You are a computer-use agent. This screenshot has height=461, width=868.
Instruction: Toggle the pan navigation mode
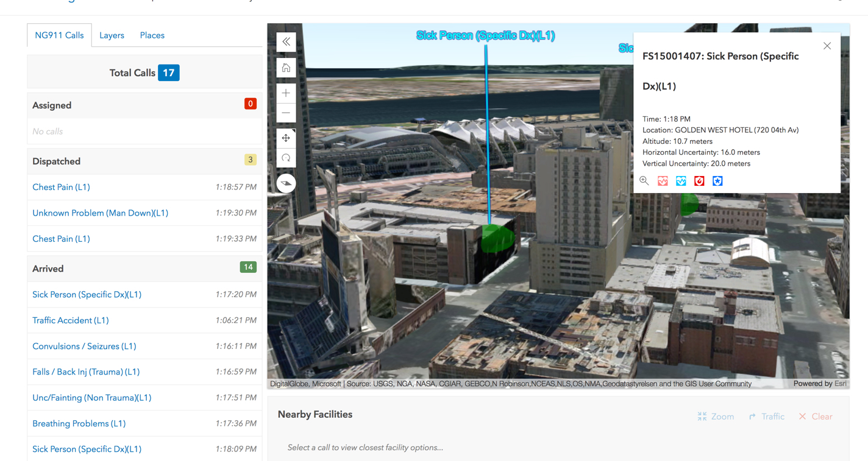click(286, 138)
